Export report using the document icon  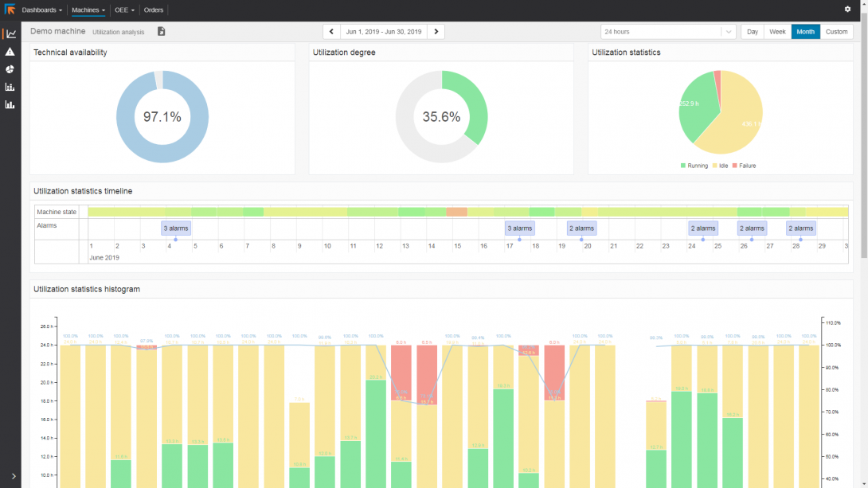pyautogui.click(x=161, y=32)
